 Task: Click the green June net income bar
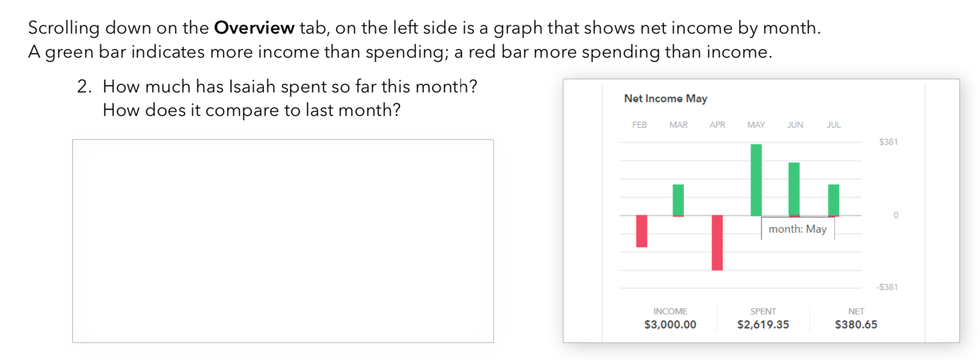[x=794, y=189]
